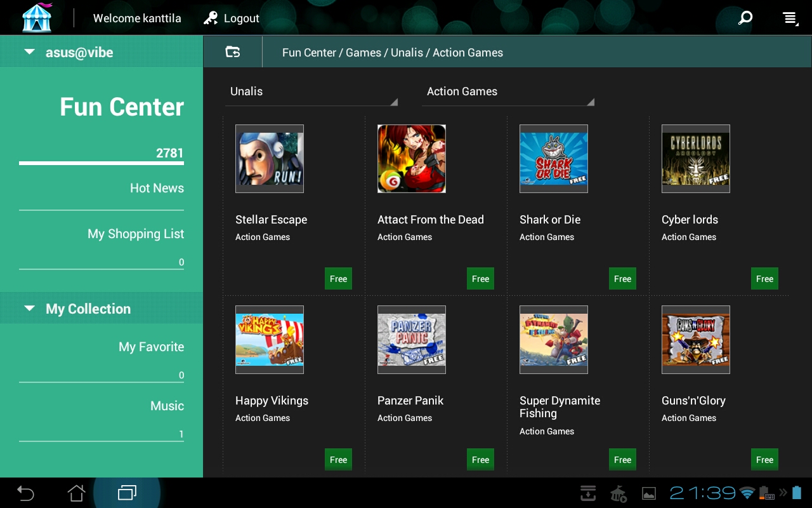Click the Logout link
This screenshot has width=812, height=508.
tap(241, 18)
